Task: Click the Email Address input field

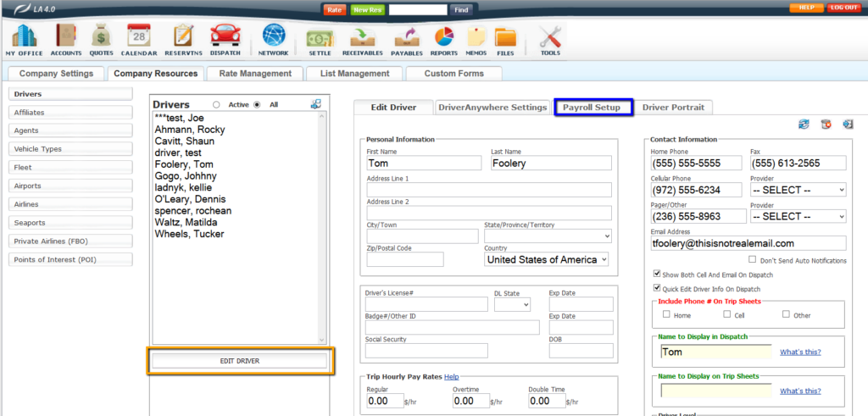Action: (x=748, y=243)
